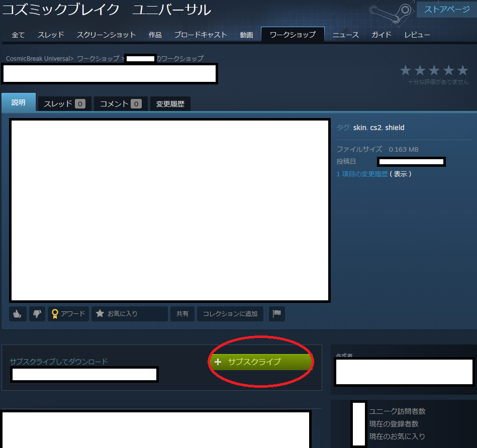Click コレクションに追加 button
Viewport: 477px width, 448px height.
click(230, 314)
